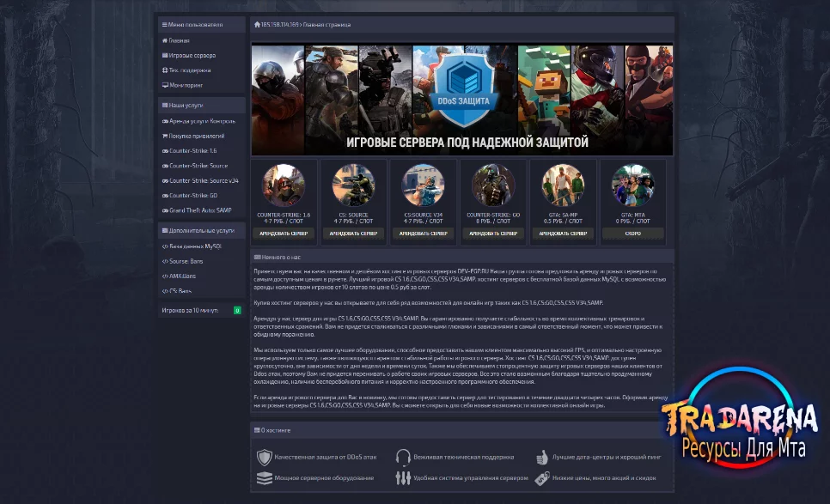The width and height of the screenshot is (830, 504).
Task: Open Игровые сервера menu item
Action: click(x=188, y=55)
